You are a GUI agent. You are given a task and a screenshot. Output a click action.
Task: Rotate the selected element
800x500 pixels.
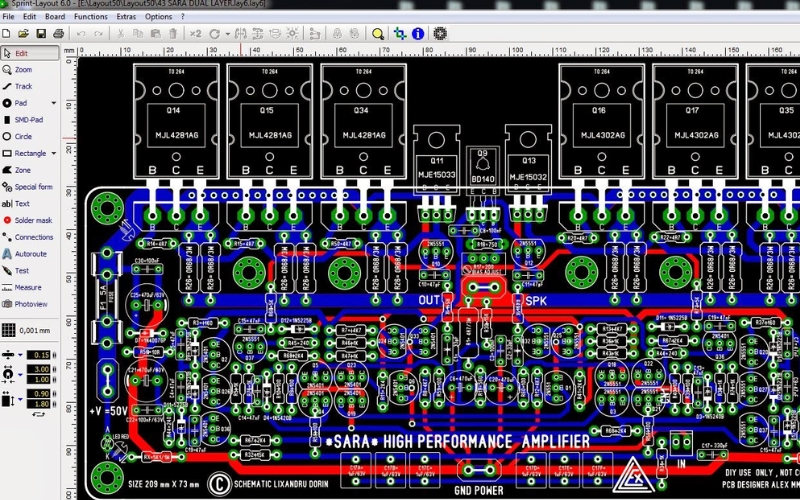[214, 34]
